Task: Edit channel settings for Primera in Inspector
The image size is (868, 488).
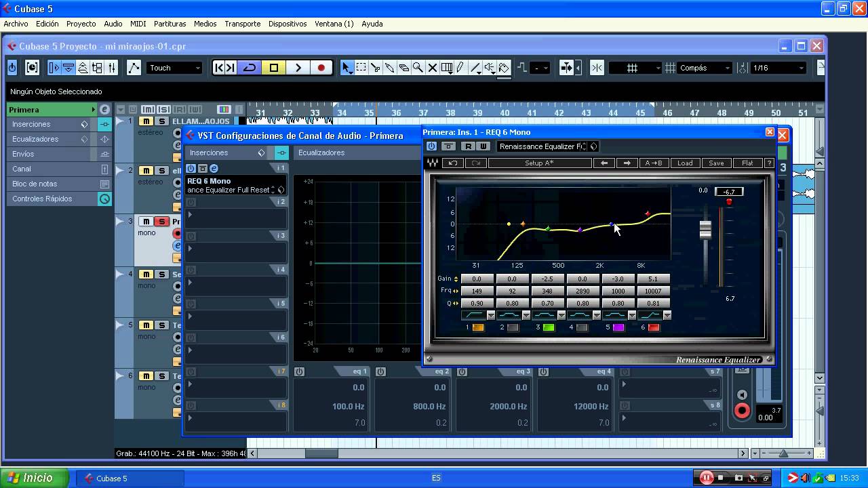Action: click(x=104, y=109)
